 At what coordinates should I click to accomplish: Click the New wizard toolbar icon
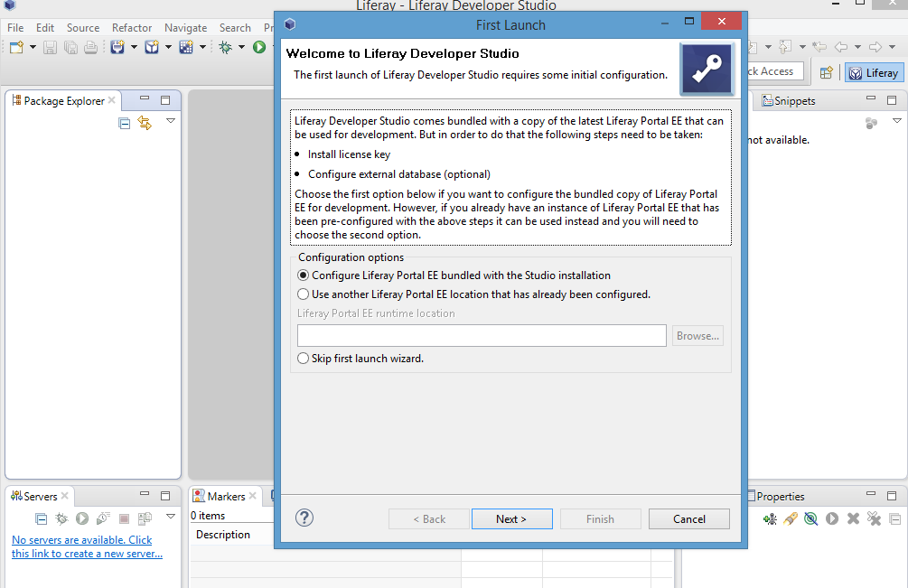click(x=16, y=48)
